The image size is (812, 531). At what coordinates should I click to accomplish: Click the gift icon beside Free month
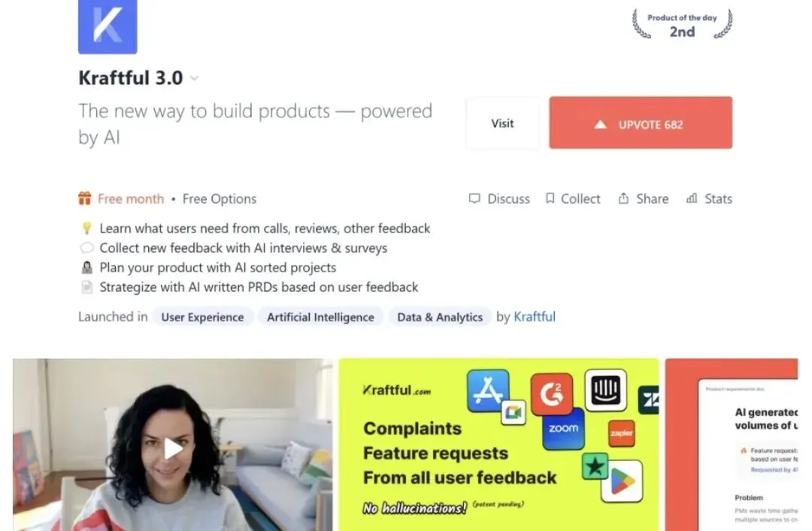85,199
